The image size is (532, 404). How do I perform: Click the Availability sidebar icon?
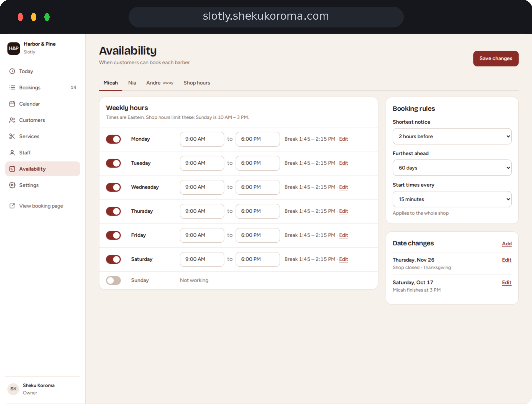pos(12,169)
